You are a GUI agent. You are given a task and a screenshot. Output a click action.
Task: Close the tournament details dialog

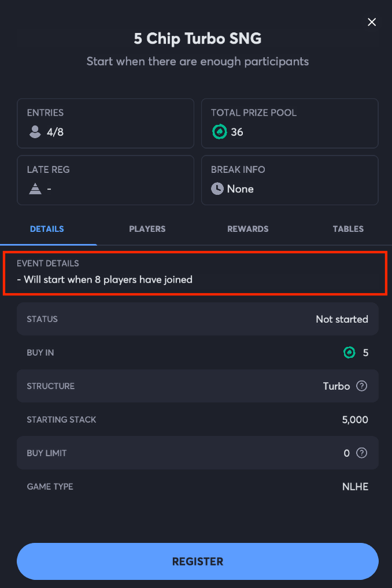[372, 22]
